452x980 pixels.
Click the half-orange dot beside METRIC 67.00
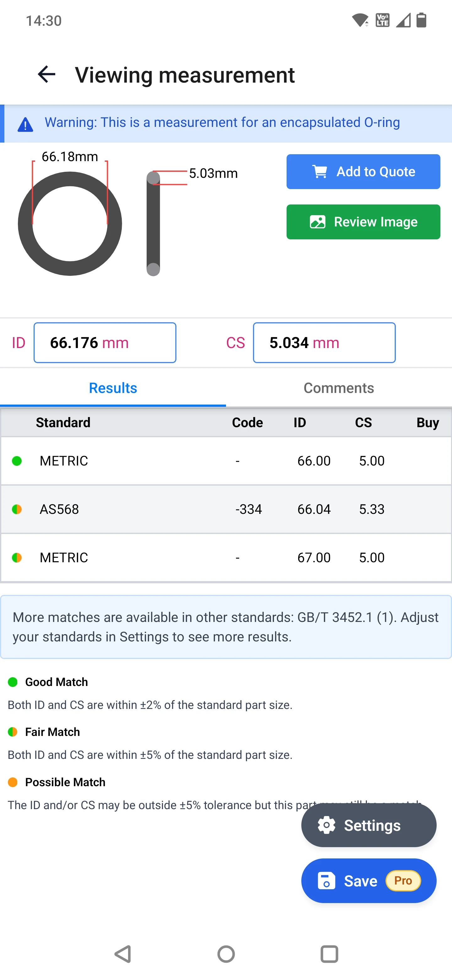[x=17, y=557]
